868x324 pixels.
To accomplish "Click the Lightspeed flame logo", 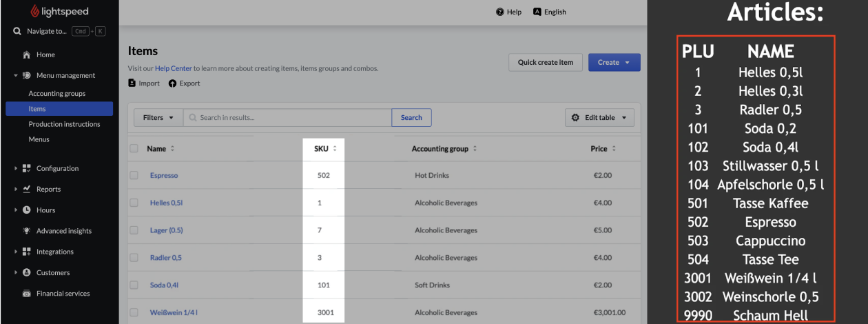I will point(36,12).
